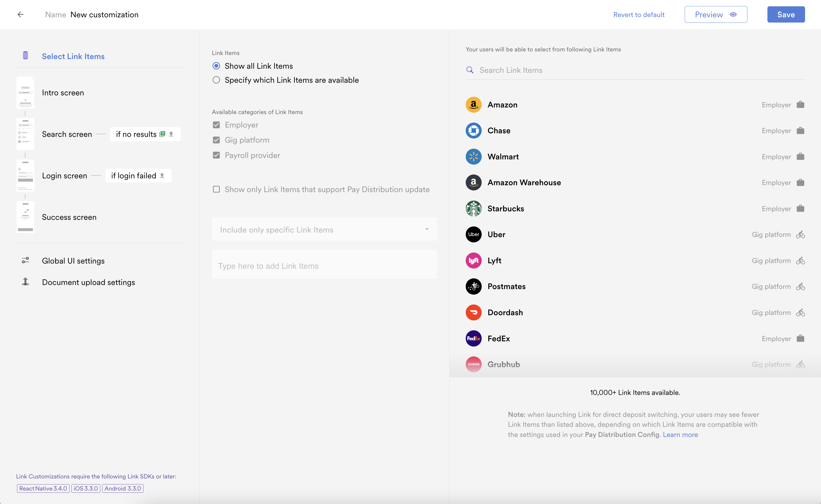Click the React Native 3.4.0 SDK badge
Screen dimensions: 821x504
pyautogui.click(x=43, y=488)
